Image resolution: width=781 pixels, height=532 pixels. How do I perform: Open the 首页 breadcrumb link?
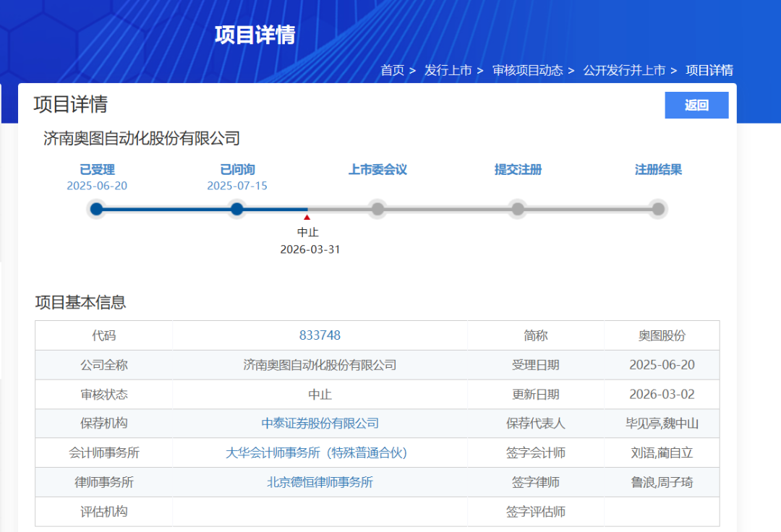393,71
